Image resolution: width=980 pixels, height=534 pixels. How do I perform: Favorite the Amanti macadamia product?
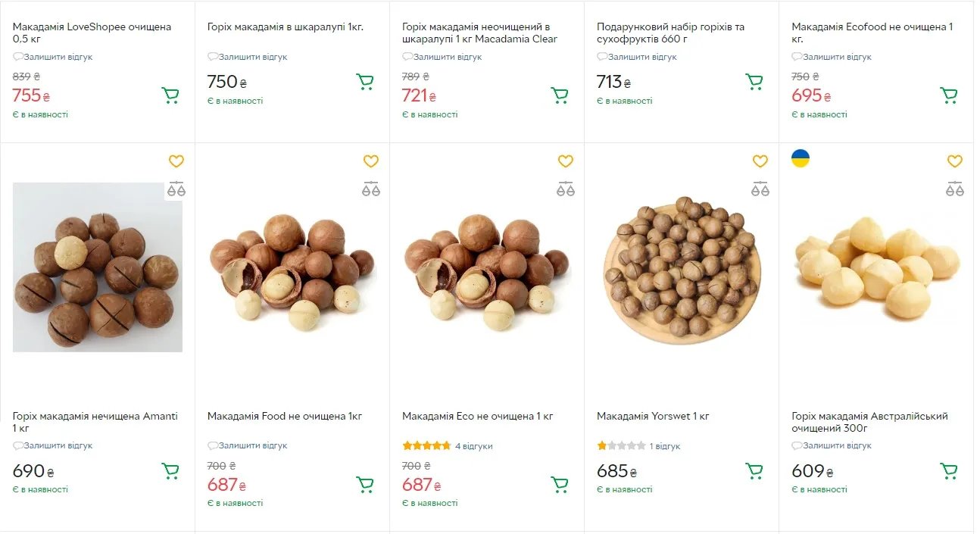(176, 161)
